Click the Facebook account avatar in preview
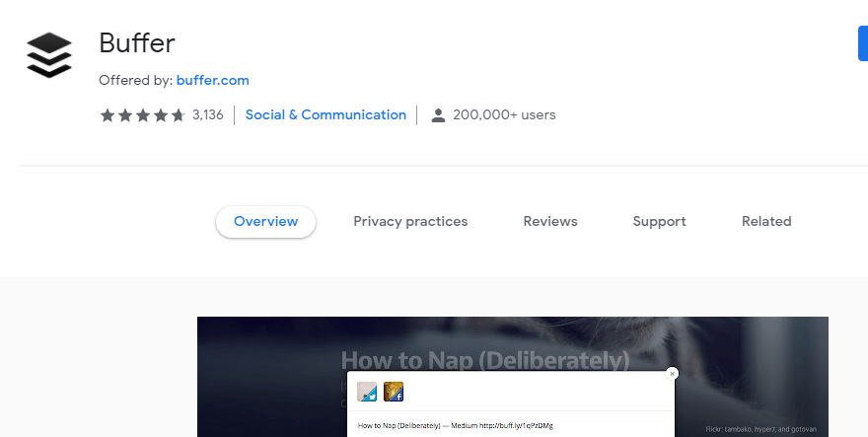The image size is (868, 437). coord(394,392)
